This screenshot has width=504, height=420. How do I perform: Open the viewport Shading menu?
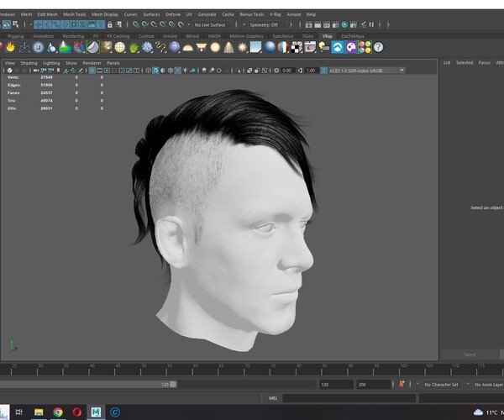pos(29,63)
